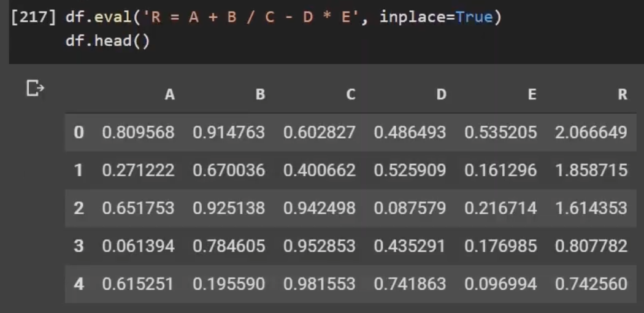The width and height of the screenshot is (644, 313).
Task: Click column header C
Action: (350, 95)
